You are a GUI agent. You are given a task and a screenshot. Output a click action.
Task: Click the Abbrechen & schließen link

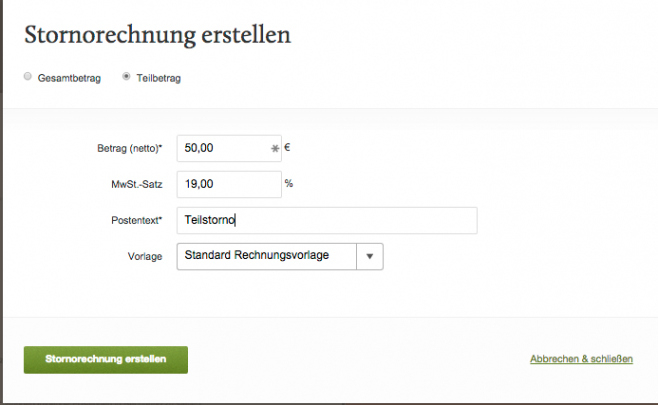click(580, 359)
